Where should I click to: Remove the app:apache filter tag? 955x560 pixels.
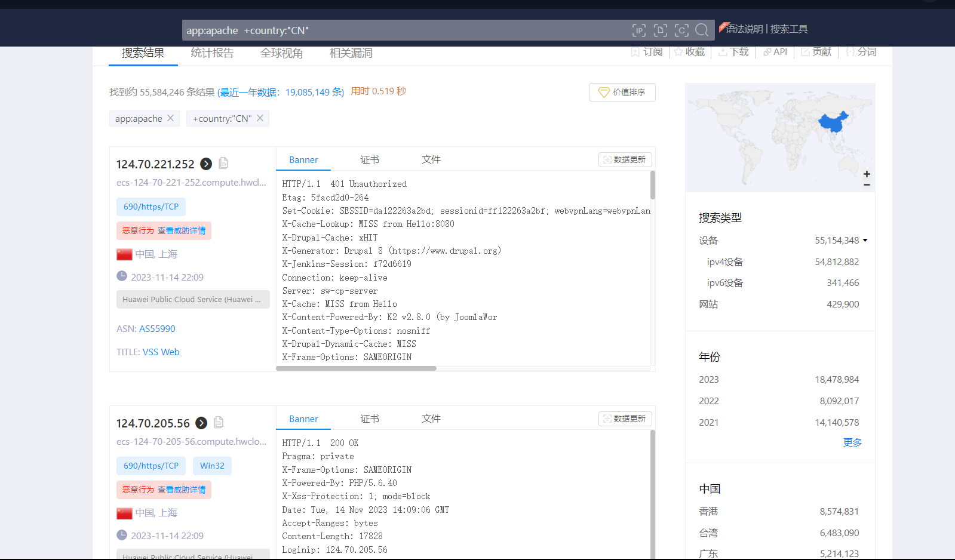point(171,118)
